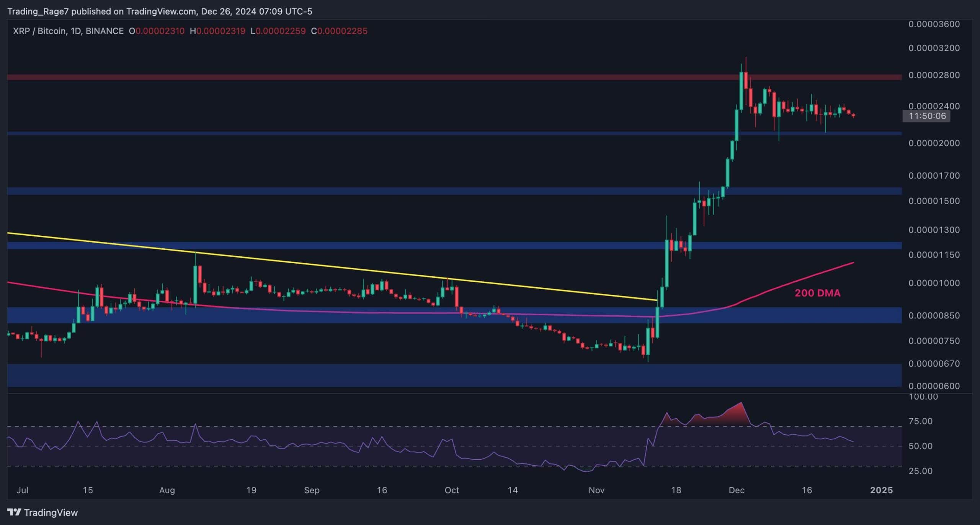
Task: Click the RSI 75.00 scale label
Action: pyautogui.click(x=920, y=421)
